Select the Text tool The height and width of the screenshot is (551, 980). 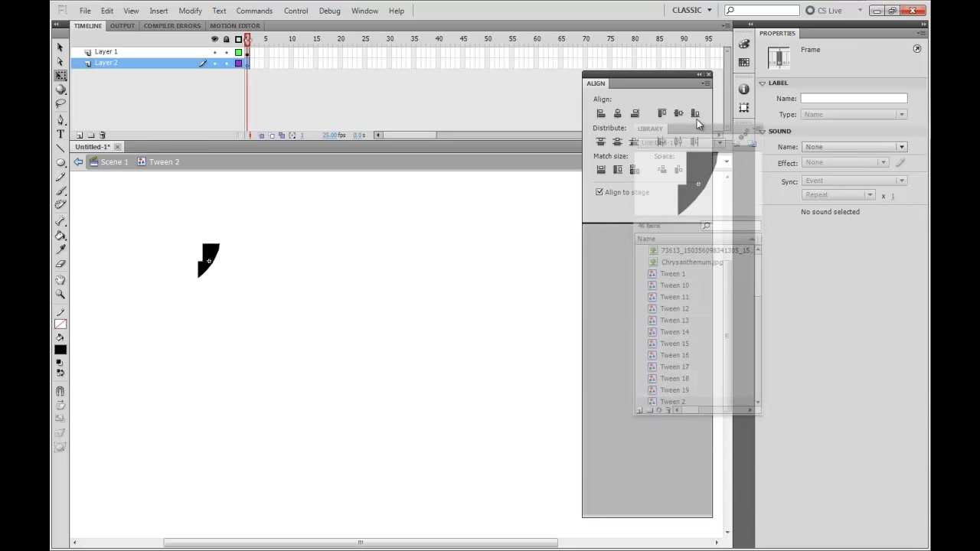(x=60, y=134)
